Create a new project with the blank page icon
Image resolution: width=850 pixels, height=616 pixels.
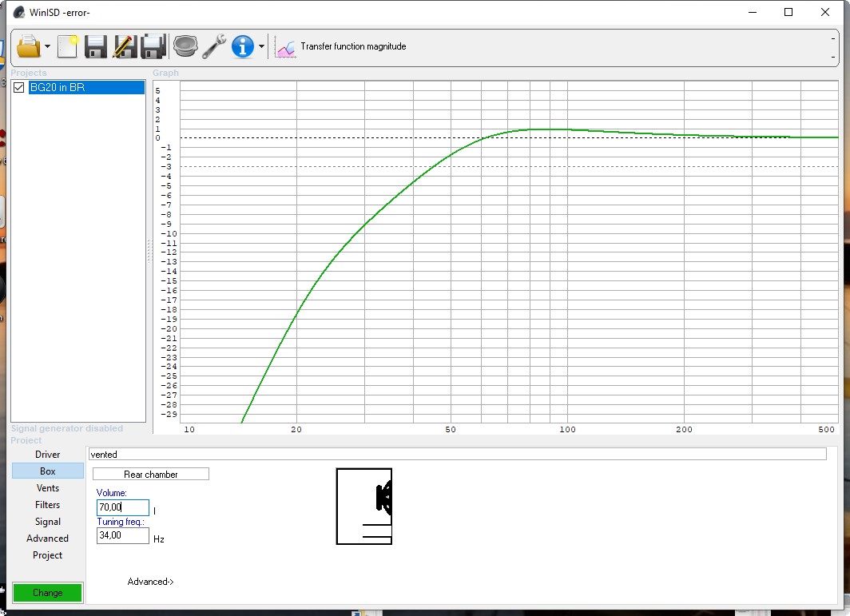[68, 46]
